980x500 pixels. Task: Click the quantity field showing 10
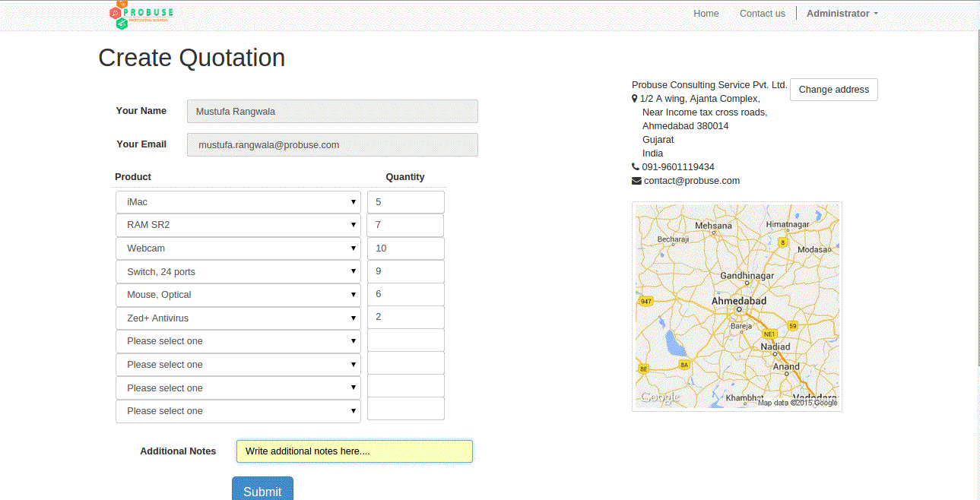[x=405, y=248]
